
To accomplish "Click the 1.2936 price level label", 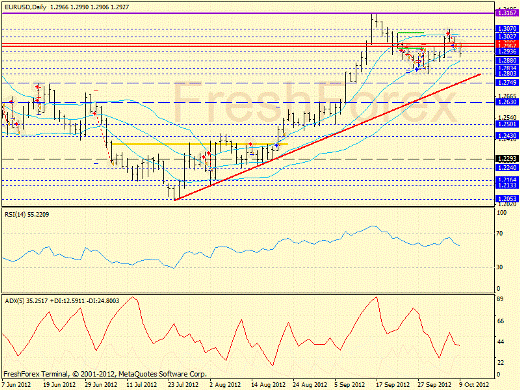I will pos(507,52).
